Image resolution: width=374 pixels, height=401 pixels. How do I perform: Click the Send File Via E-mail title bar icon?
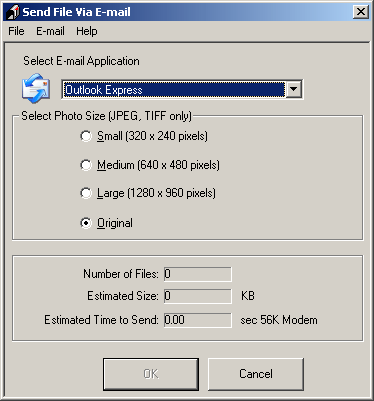pyautogui.click(x=13, y=12)
